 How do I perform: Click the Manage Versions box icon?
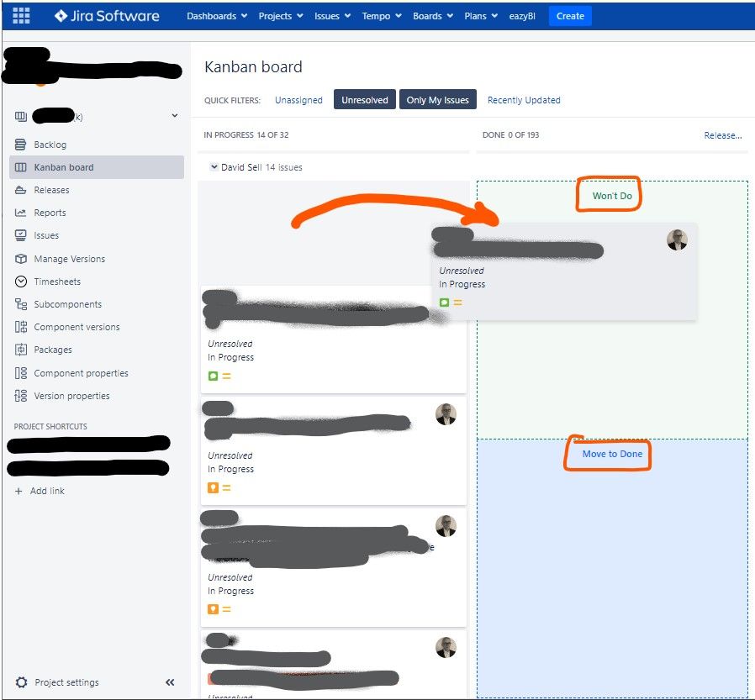(20, 258)
